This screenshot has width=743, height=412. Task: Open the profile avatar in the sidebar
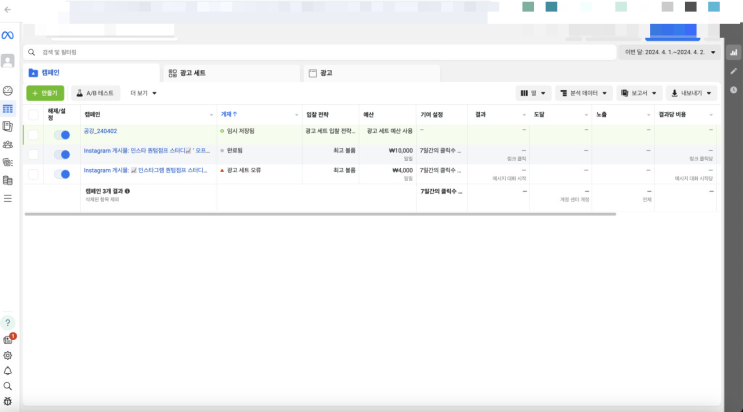[x=8, y=61]
